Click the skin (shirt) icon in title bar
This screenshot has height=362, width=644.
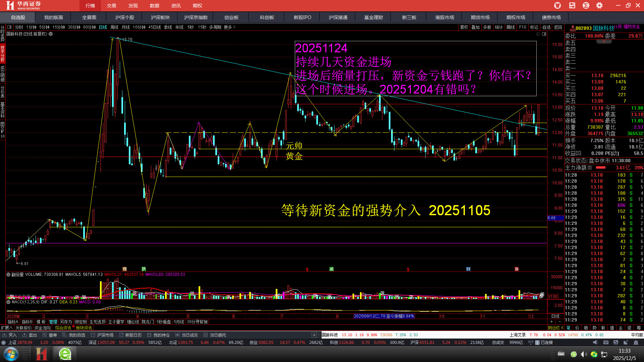(x=557, y=5)
